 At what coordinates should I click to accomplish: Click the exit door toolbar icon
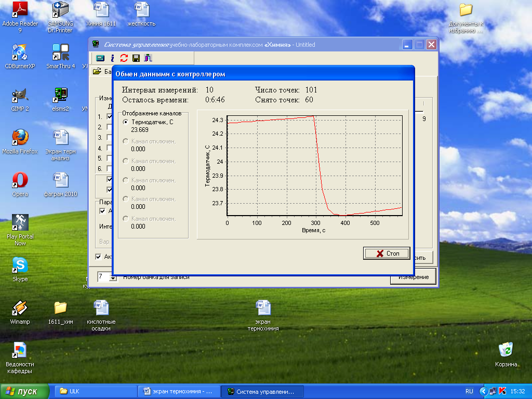click(x=148, y=58)
